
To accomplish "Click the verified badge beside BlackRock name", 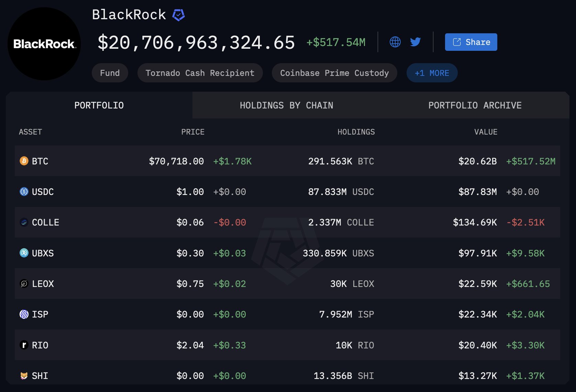I will pyautogui.click(x=178, y=15).
